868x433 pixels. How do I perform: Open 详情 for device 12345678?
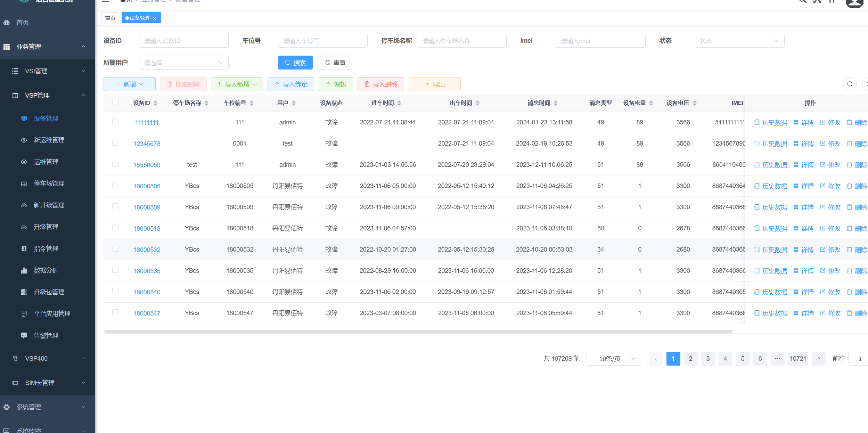804,144
